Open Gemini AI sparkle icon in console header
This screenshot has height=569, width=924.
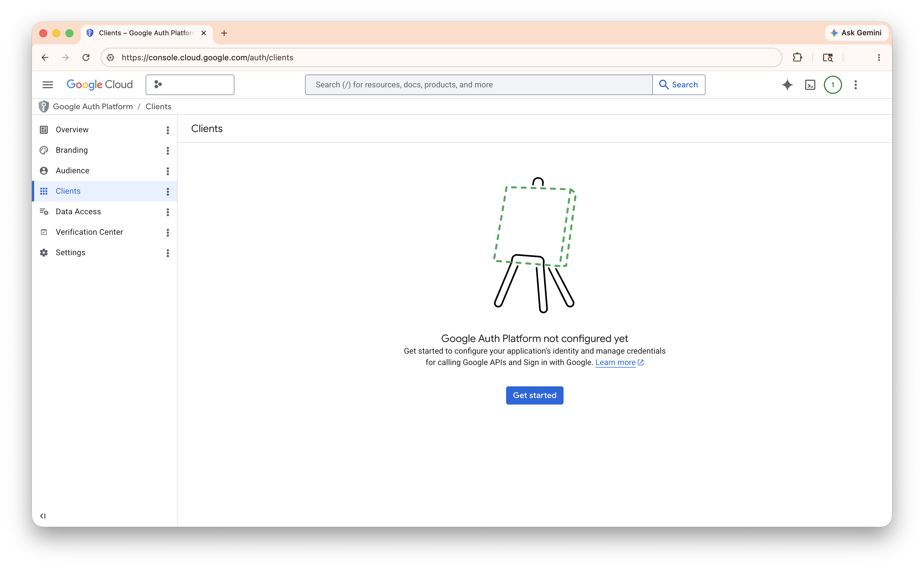click(787, 85)
